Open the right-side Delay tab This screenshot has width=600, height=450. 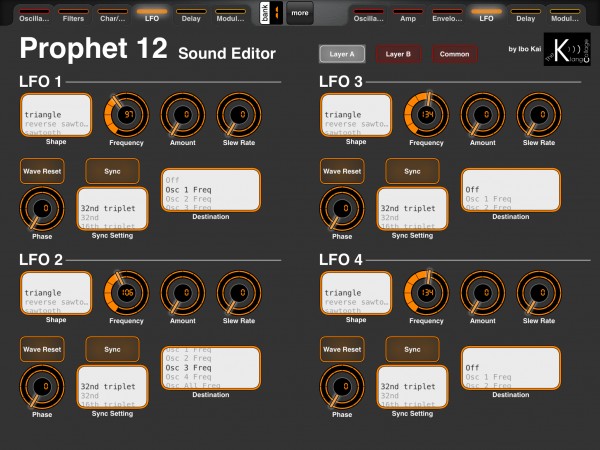[525, 15]
